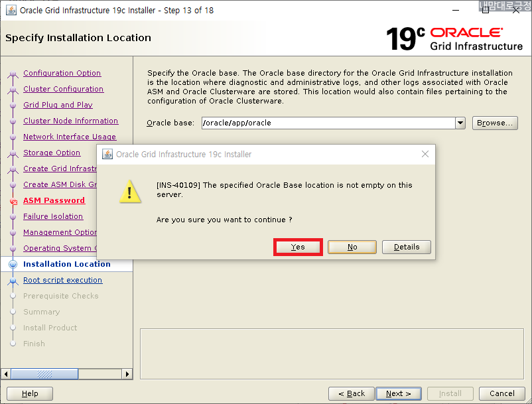This screenshot has height=404, width=532.
Task: Click the Configuration Option step marker
Action: 13,74
